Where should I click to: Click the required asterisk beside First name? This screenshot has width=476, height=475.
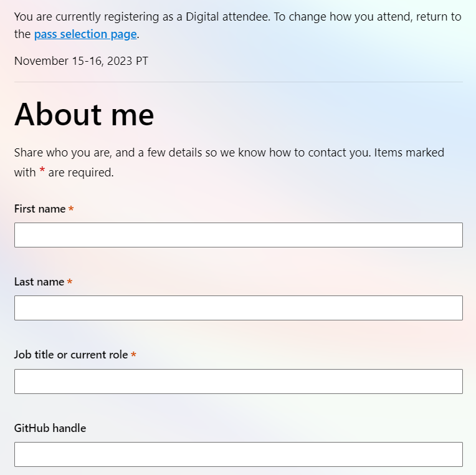pos(71,209)
